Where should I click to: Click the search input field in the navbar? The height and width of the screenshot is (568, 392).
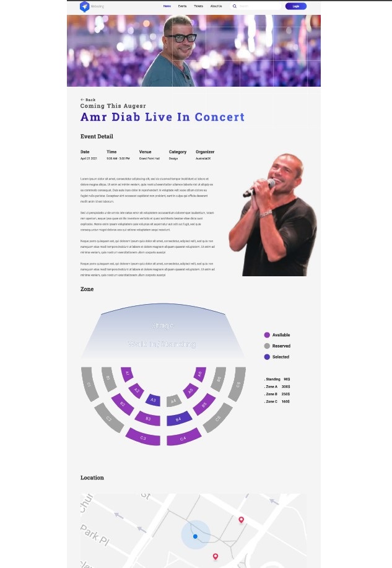[254, 6]
